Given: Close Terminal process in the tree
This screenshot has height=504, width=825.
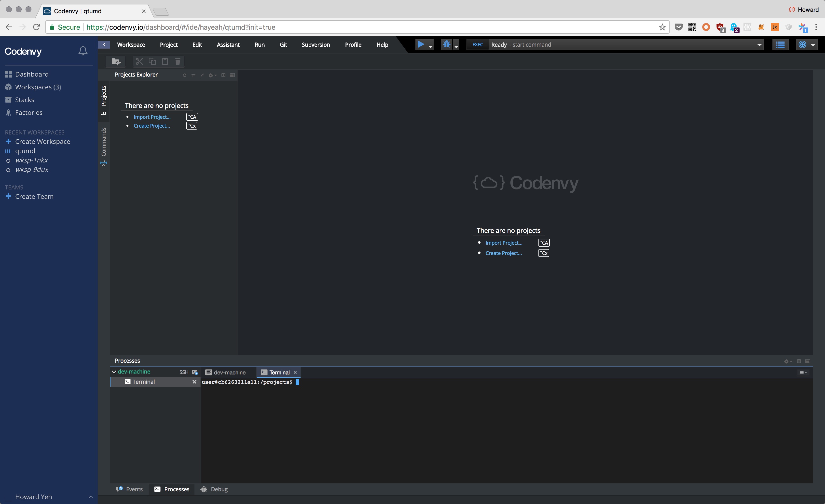Looking at the screenshot, I should (x=194, y=382).
